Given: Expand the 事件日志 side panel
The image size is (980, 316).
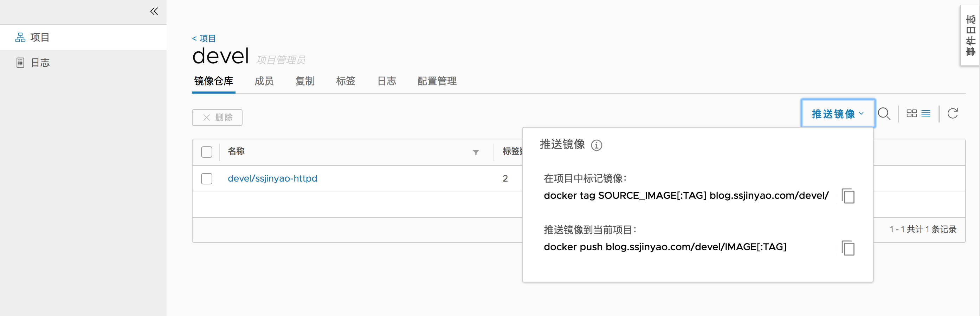Looking at the screenshot, I should pos(971,35).
